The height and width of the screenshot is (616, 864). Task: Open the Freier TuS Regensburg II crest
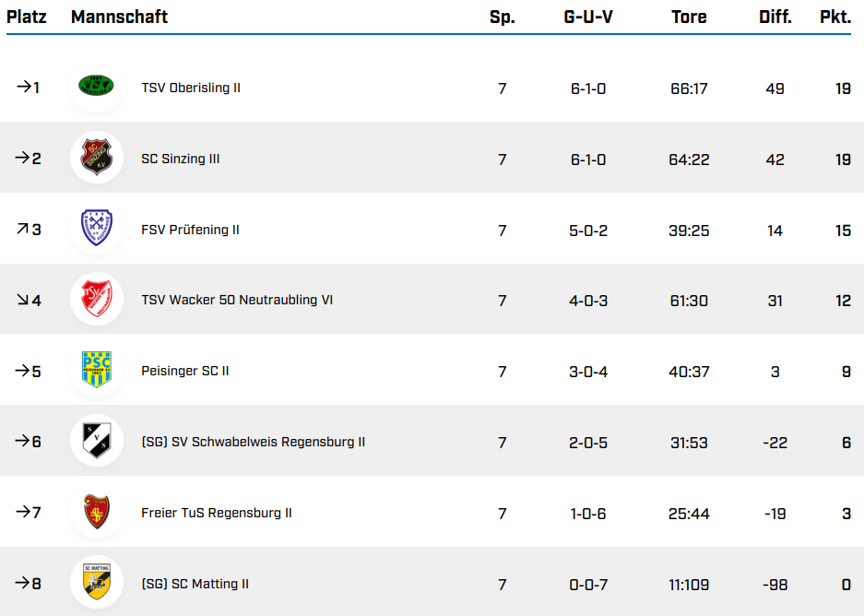[x=96, y=513]
